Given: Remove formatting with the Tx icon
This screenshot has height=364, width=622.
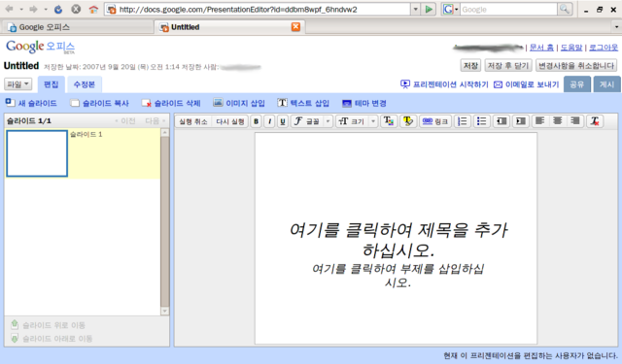Looking at the screenshot, I should tap(595, 121).
